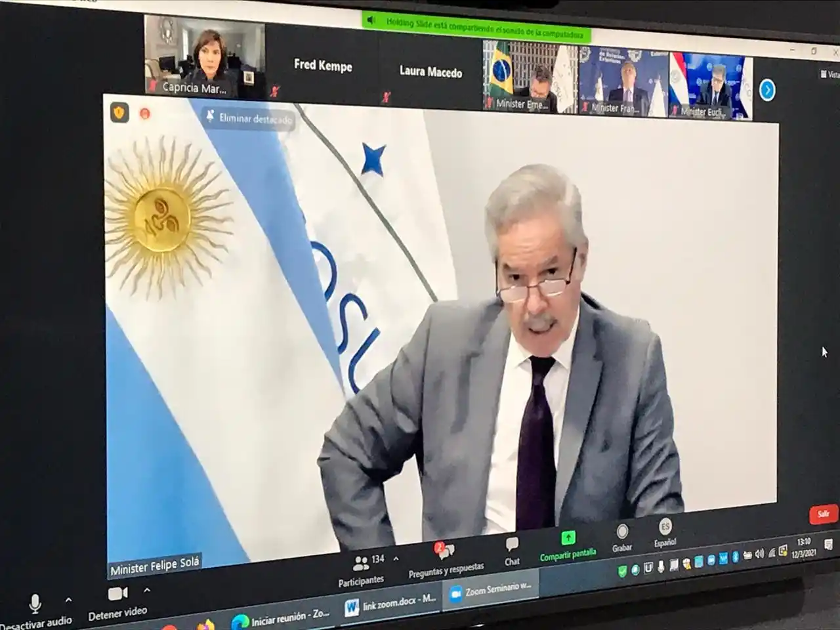Expand Desactivar audio options arrow
The image size is (840, 630).
click(x=68, y=600)
